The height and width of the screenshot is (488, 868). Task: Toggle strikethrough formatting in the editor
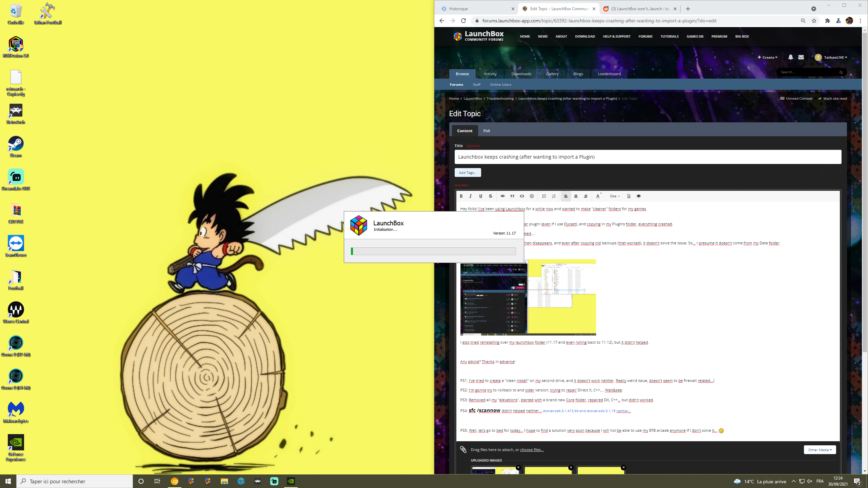(490, 196)
